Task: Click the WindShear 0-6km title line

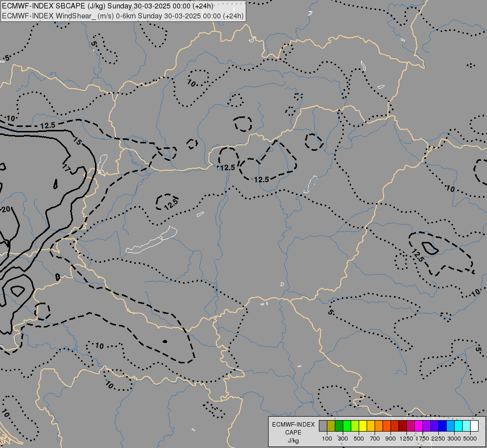Action: [123, 16]
